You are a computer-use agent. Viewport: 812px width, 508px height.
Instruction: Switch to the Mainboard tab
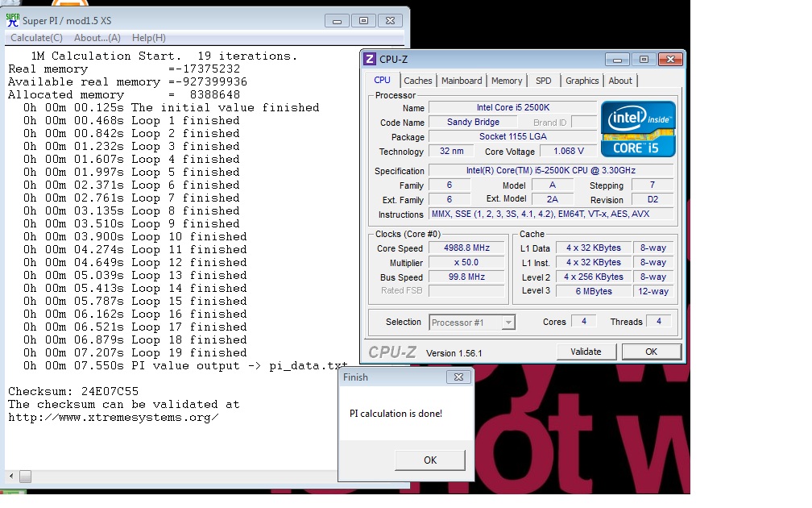pos(462,81)
